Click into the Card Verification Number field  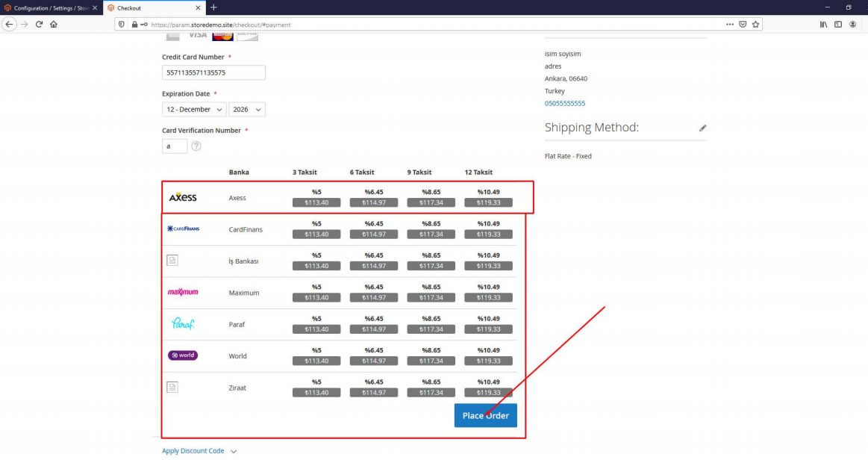pos(175,146)
